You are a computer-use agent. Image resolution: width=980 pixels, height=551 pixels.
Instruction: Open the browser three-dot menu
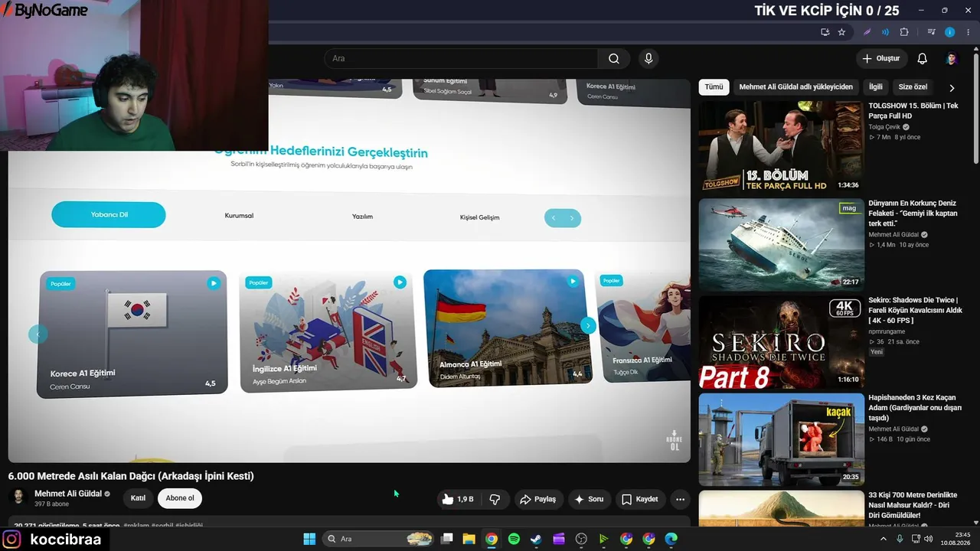tap(968, 32)
